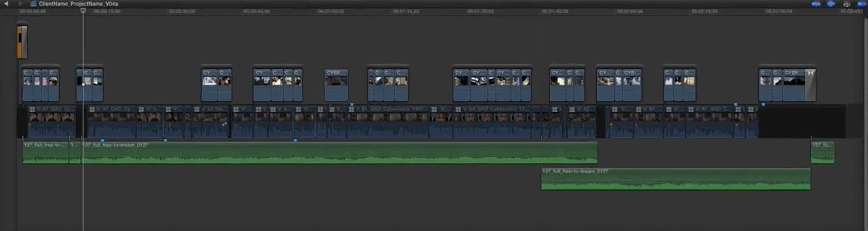
Task: Toggle video skimming
Action: 816,4
